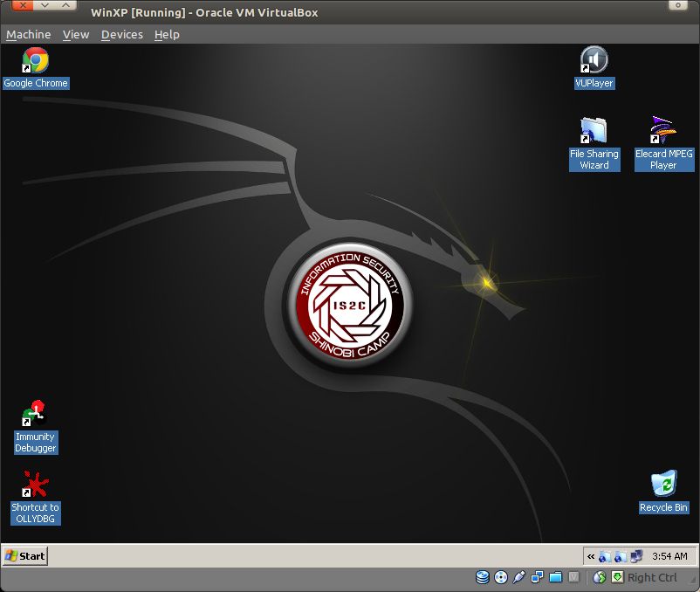Click the Windows XP Start button

pos(25,556)
